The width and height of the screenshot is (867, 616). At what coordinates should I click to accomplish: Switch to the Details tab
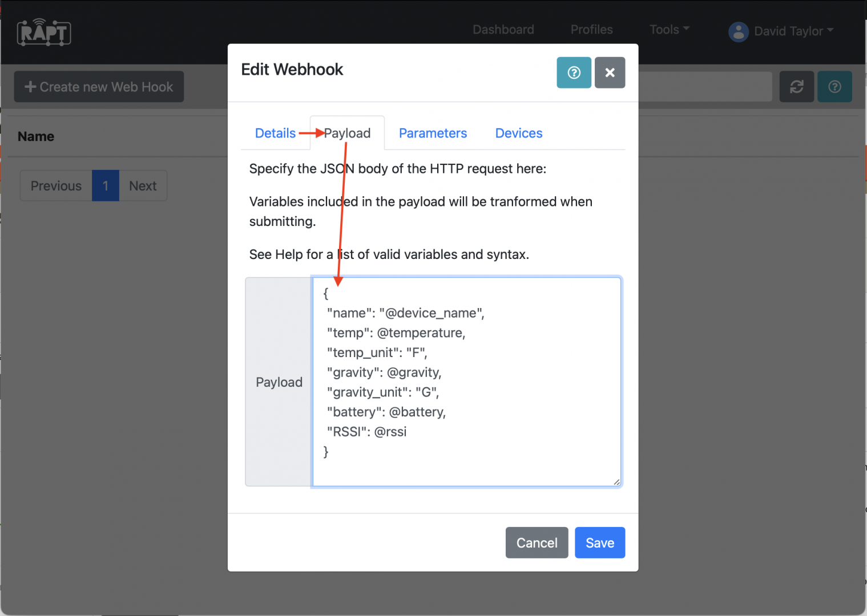click(x=275, y=133)
